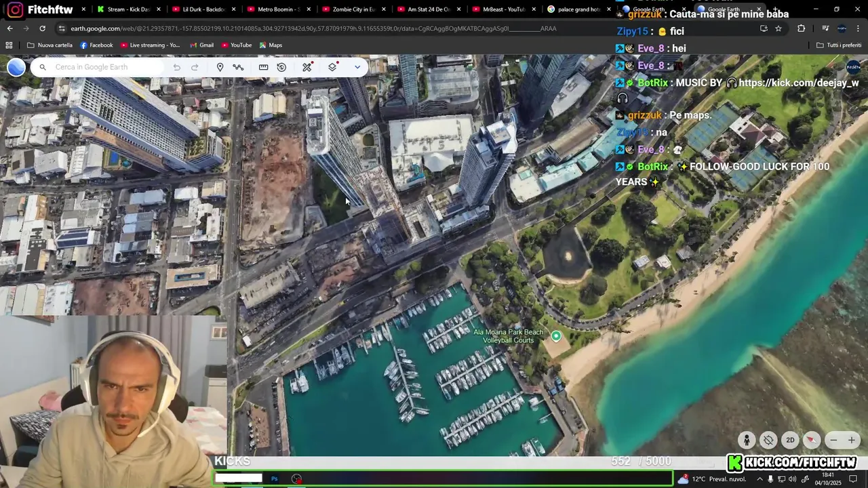
Task: Go back with the browser back arrow
Action: click(x=9, y=28)
